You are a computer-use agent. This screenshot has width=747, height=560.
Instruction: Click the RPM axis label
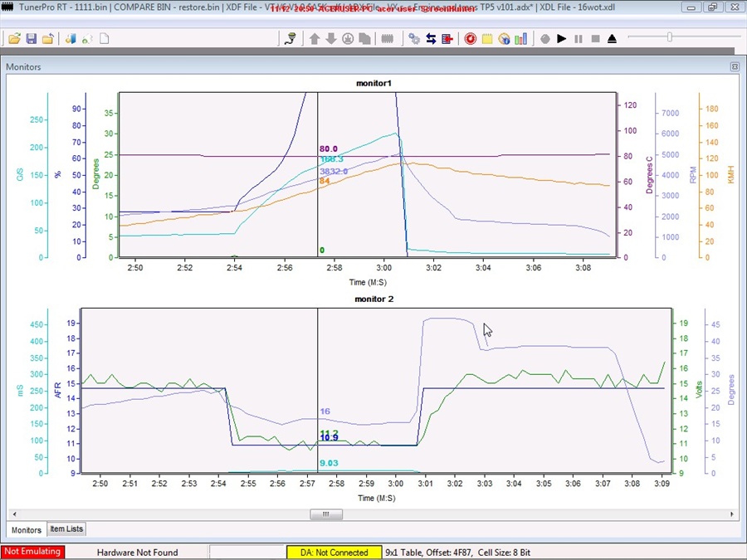(693, 175)
